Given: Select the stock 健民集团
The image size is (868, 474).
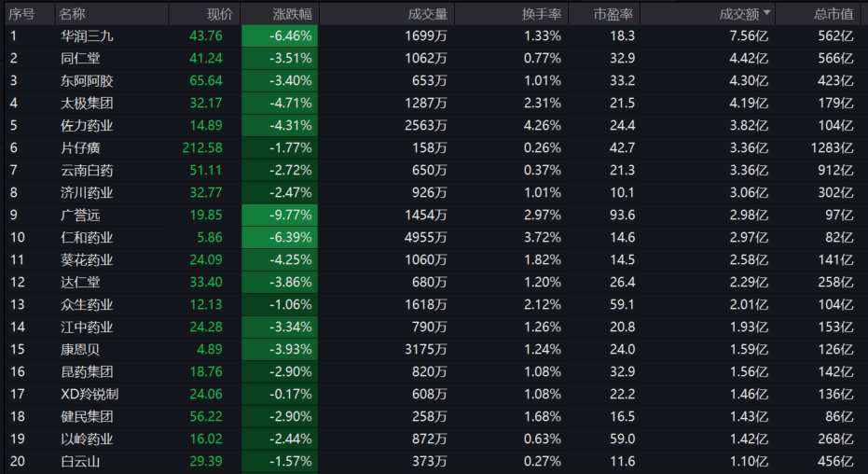Looking at the screenshot, I should pyautogui.click(x=87, y=416).
